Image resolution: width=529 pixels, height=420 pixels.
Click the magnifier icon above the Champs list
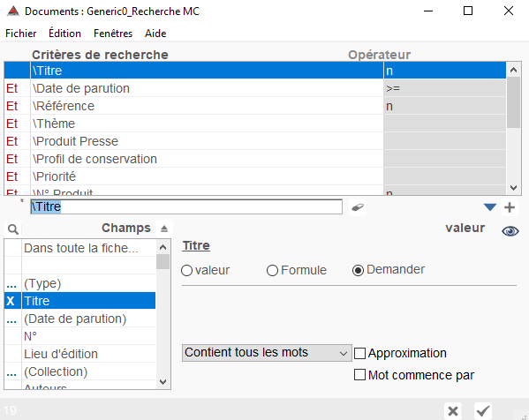point(13,229)
